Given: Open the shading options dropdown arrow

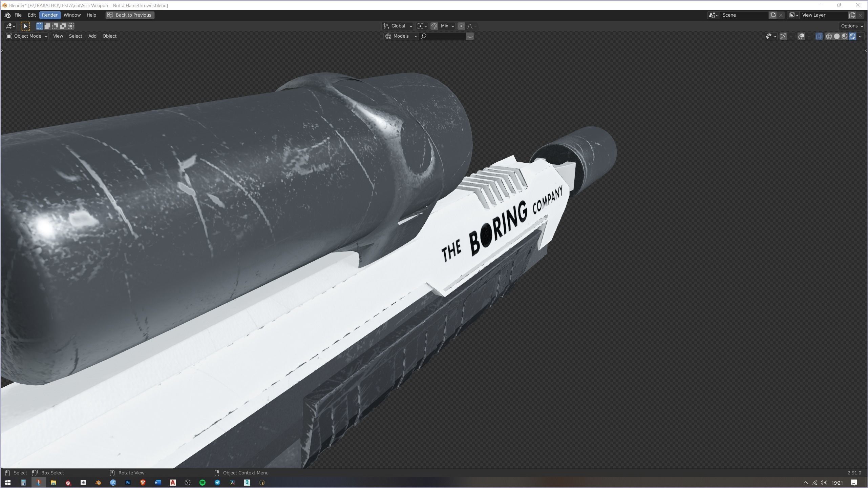Looking at the screenshot, I should 860,36.
